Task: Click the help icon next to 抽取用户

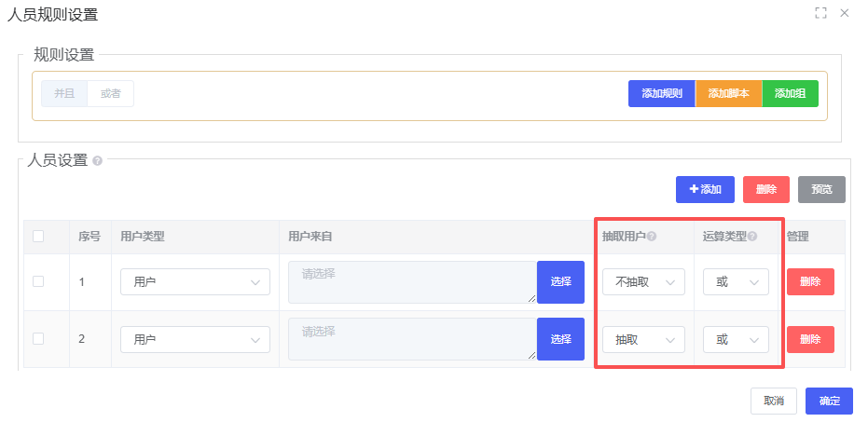Action: tap(652, 237)
